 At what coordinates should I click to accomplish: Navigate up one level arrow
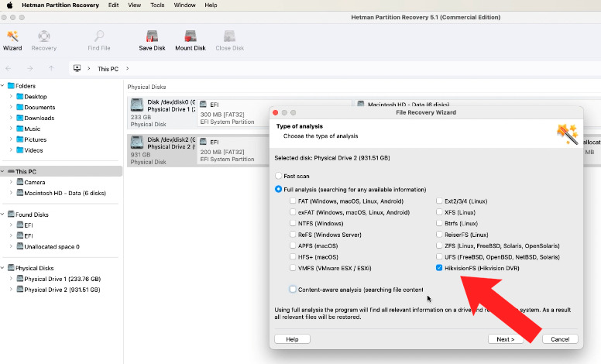click(51, 69)
